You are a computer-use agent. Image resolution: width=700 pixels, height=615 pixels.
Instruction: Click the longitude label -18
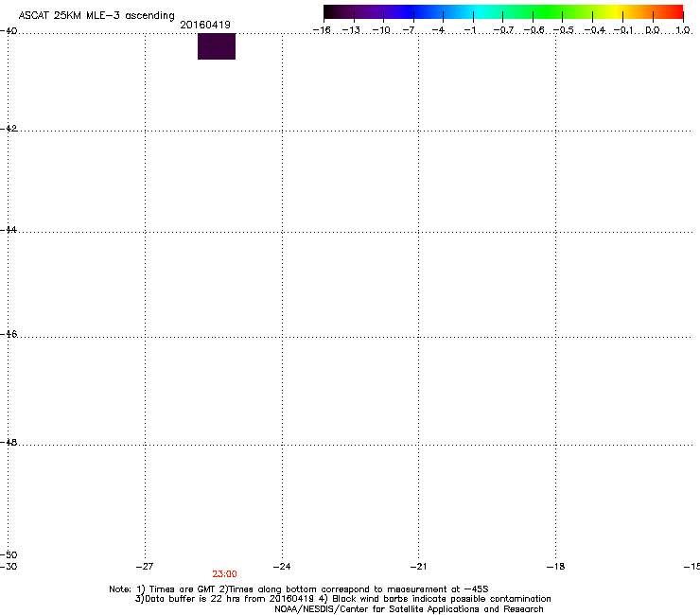point(556,567)
